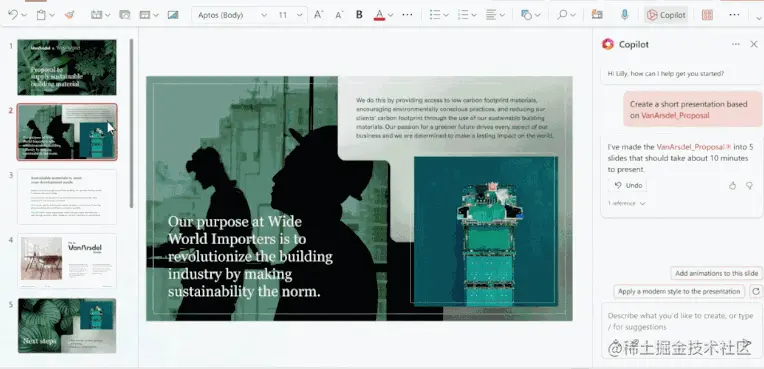Click the slide panel vertical scrollbar
764x369 pixels.
click(x=131, y=123)
